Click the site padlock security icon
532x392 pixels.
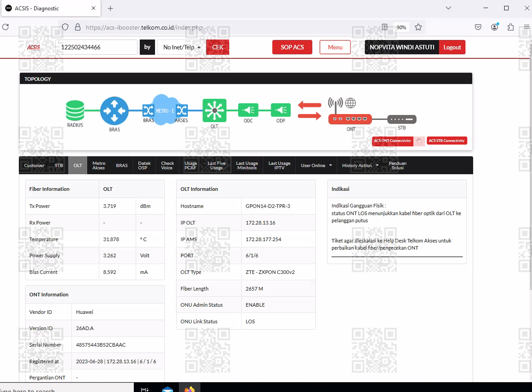coord(78,27)
